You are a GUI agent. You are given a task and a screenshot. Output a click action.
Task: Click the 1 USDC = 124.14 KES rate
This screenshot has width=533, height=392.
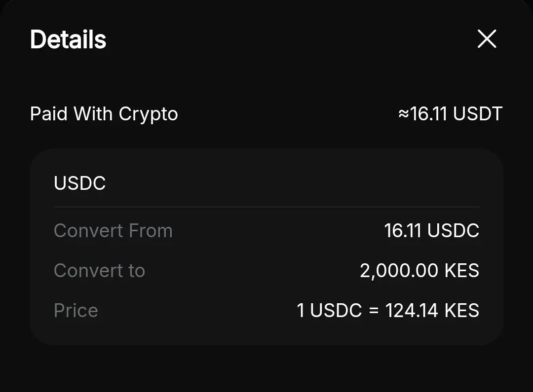[387, 311]
